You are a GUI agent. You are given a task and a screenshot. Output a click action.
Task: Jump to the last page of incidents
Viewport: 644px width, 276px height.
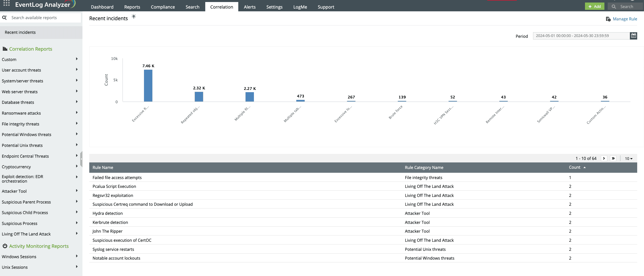[x=613, y=158]
